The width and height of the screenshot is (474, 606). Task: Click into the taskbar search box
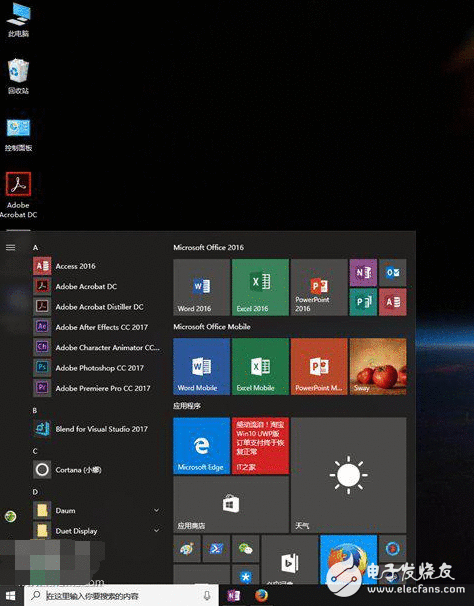[121, 596]
